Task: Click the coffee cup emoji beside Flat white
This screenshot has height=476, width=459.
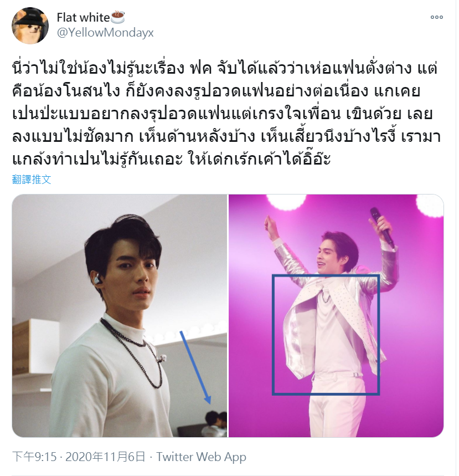Action: click(118, 17)
